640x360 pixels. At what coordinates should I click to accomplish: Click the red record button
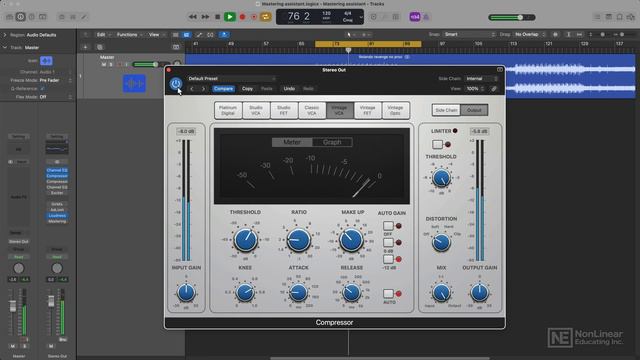click(x=242, y=17)
